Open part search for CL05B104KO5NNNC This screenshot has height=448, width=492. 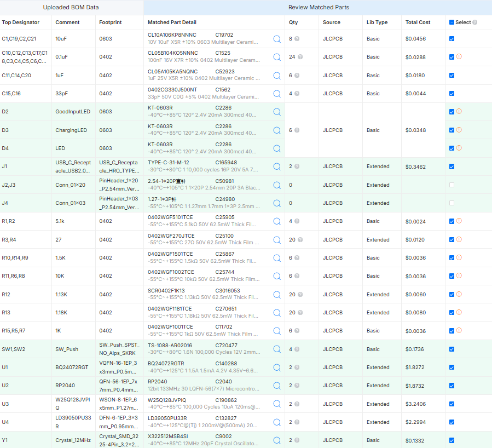[277, 57]
